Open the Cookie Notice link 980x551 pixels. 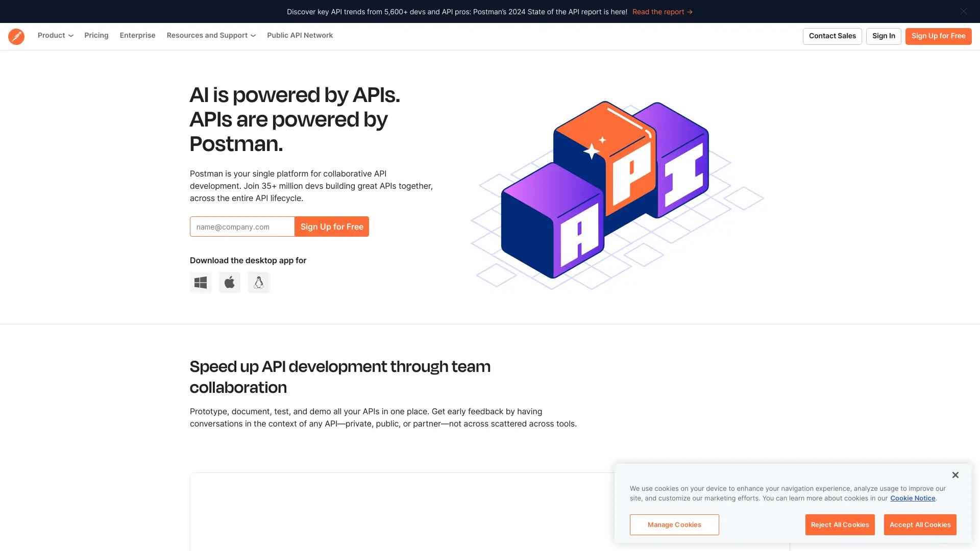[x=913, y=498]
